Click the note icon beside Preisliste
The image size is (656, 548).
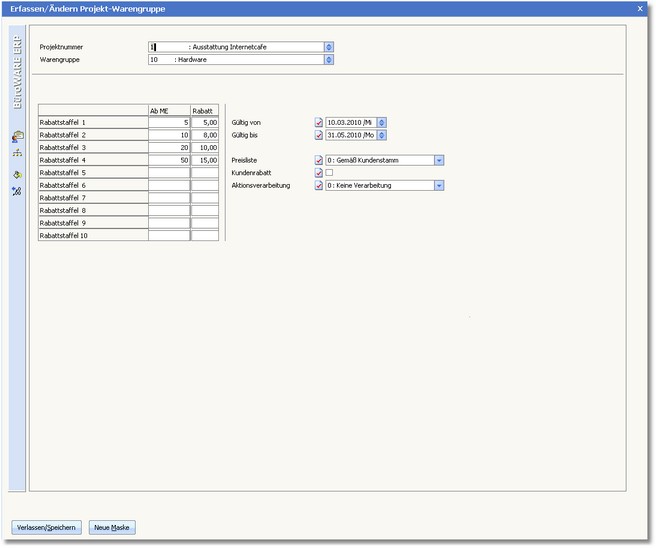tap(319, 160)
